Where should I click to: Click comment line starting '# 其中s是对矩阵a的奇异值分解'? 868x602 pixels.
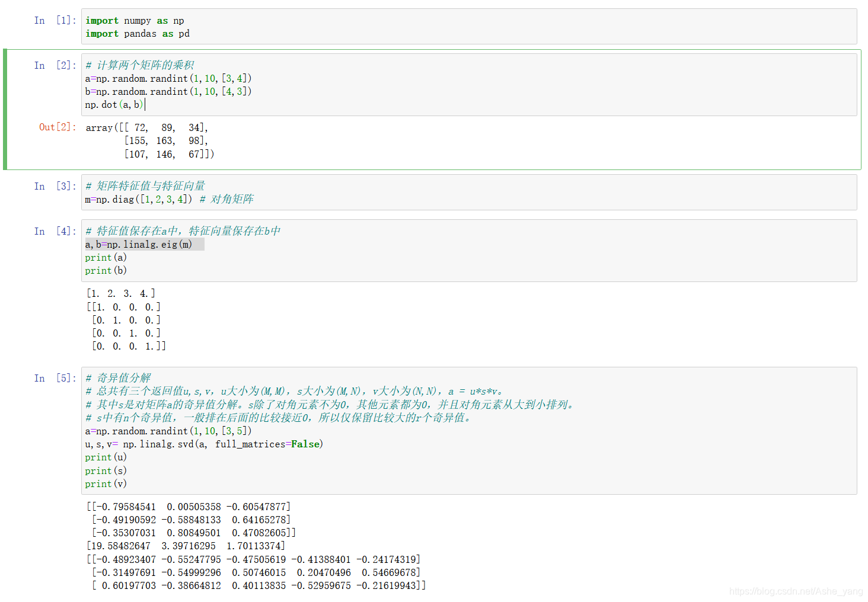(x=330, y=405)
